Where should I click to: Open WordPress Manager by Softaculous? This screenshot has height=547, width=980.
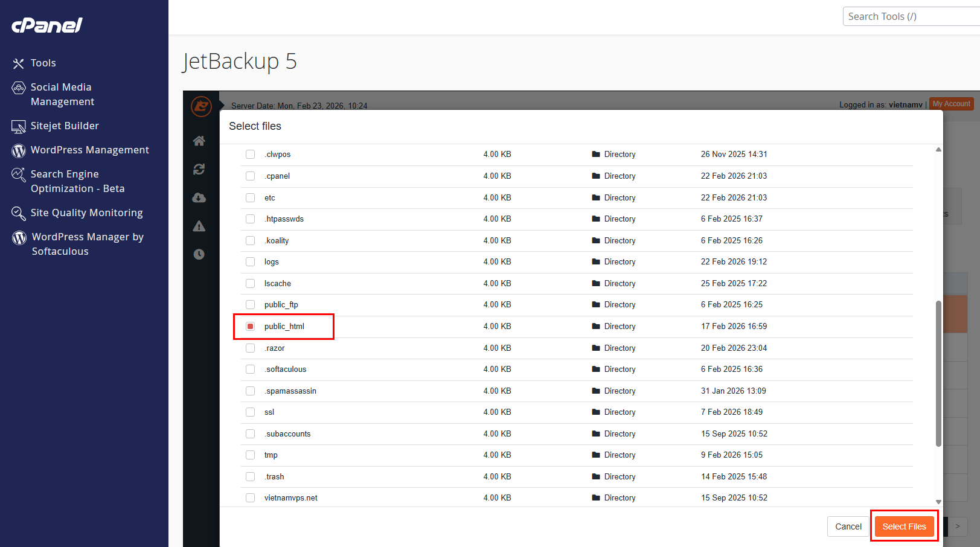88,244
